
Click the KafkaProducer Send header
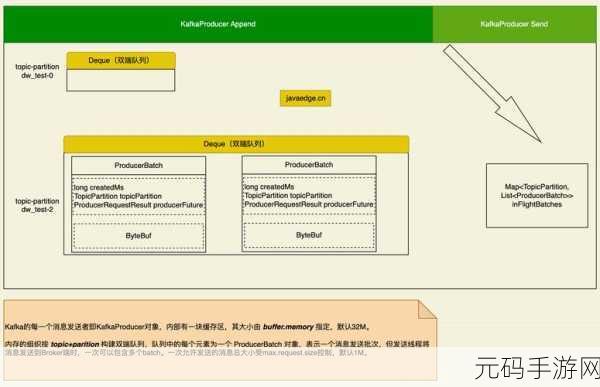click(514, 24)
